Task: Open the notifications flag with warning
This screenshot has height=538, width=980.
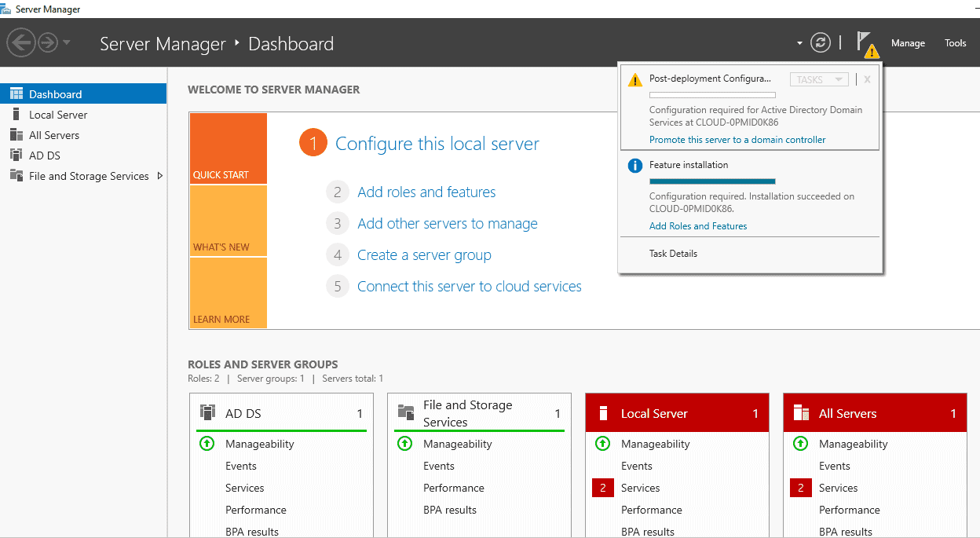Action: point(867,44)
